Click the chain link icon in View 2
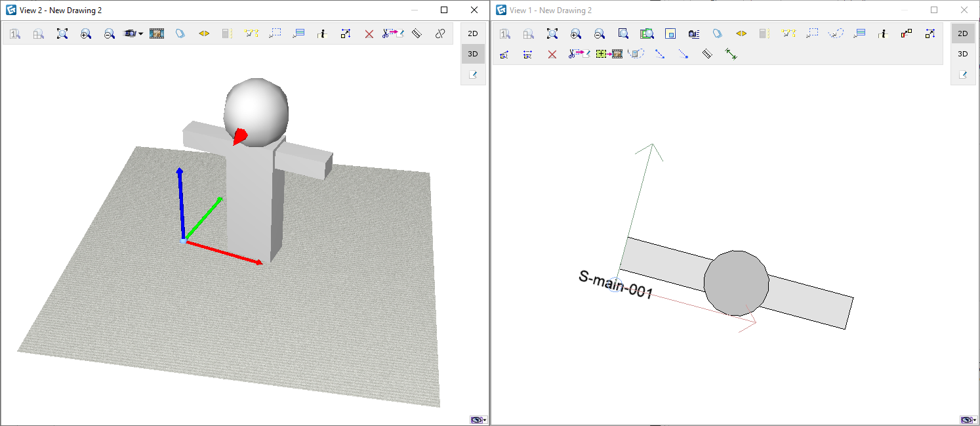The height and width of the screenshot is (426, 980). [440, 33]
